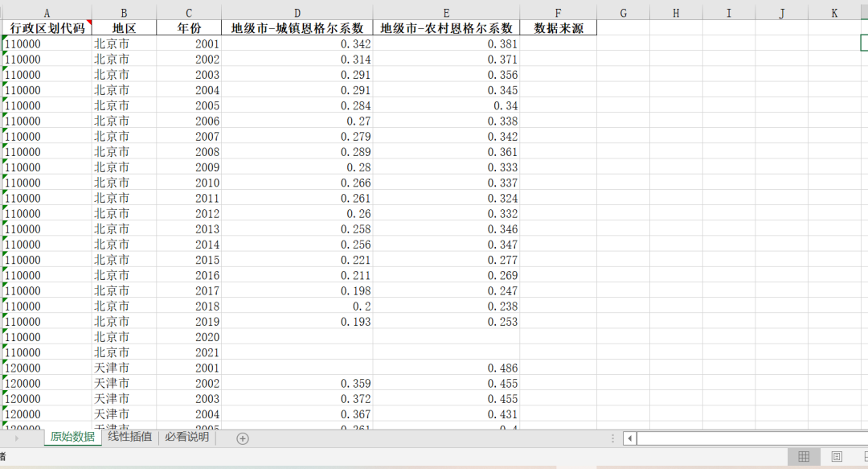Viewport: 868px width, 469px height.
Task: Select the 行政区划代码 header cell
Action: click(47, 27)
